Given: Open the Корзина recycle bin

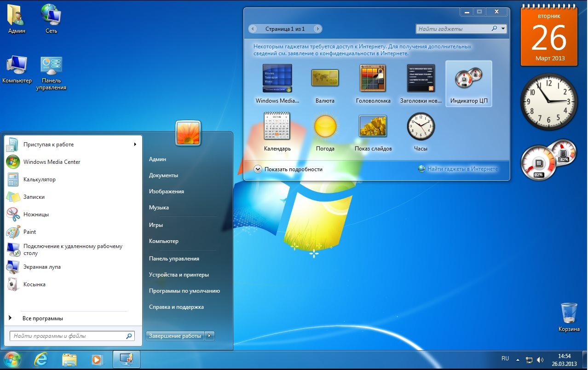Looking at the screenshot, I should [569, 313].
